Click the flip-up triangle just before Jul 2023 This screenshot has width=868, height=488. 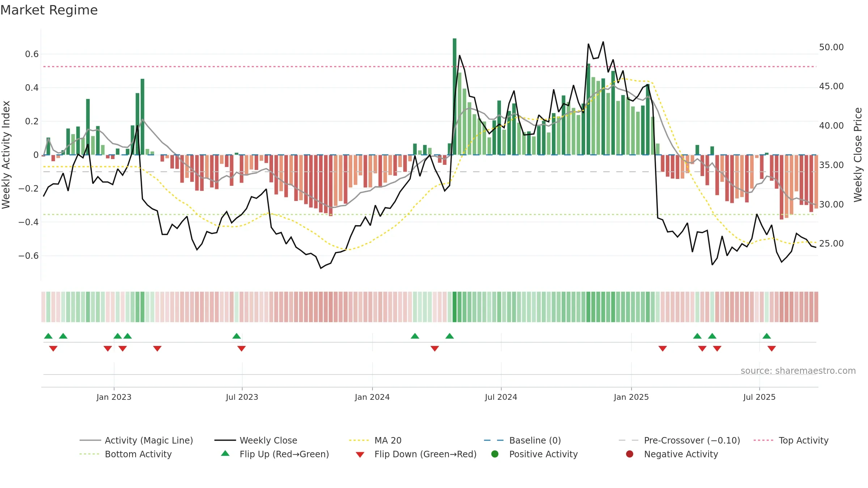pyautogui.click(x=237, y=336)
